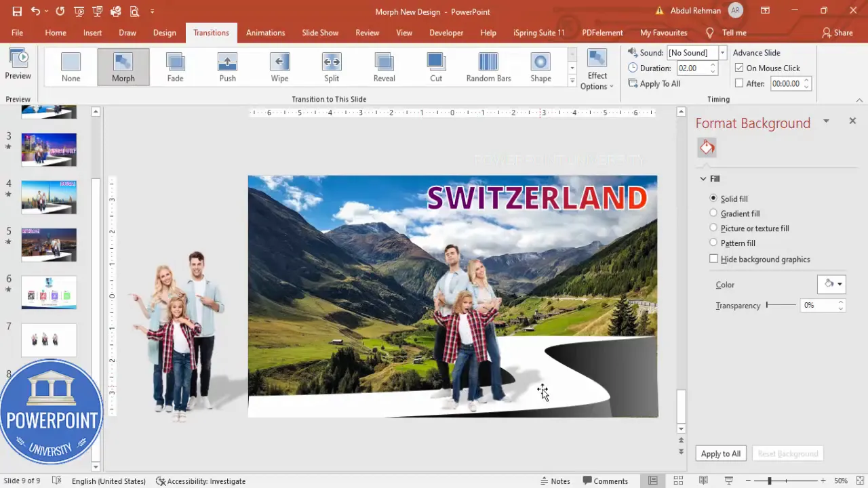The image size is (868, 488).
Task: Close the Format Background pane
Action: pyautogui.click(x=852, y=121)
